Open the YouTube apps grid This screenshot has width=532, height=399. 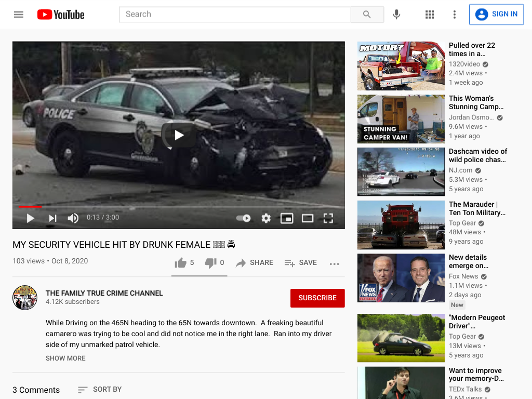pyautogui.click(x=430, y=14)
